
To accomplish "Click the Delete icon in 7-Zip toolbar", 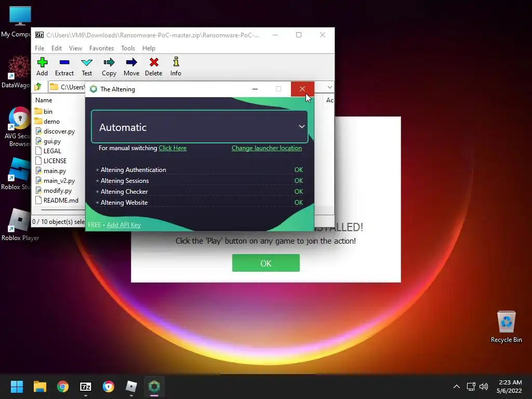I will pyautogui.click(x=154, y=66).
